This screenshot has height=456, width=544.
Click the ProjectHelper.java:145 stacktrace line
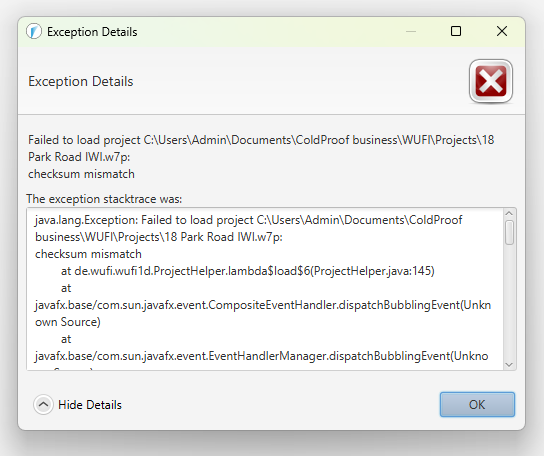coord(247,271)
